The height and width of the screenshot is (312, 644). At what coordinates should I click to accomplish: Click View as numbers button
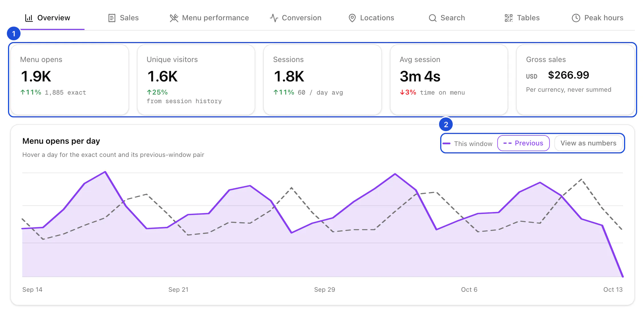(x=588, y=143)
